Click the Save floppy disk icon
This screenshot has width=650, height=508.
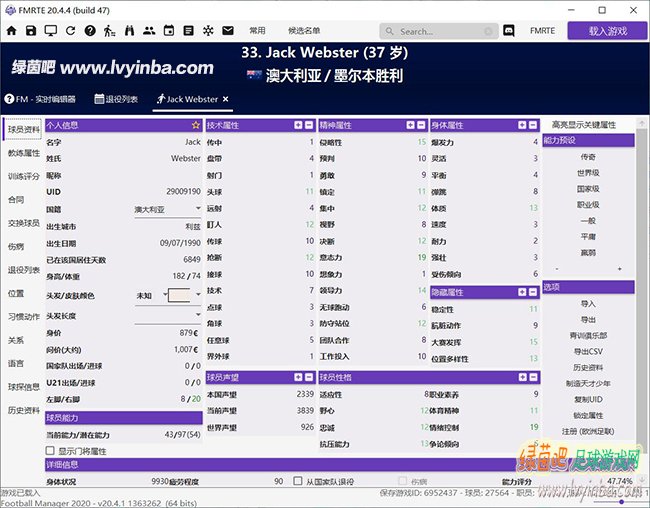31,31
